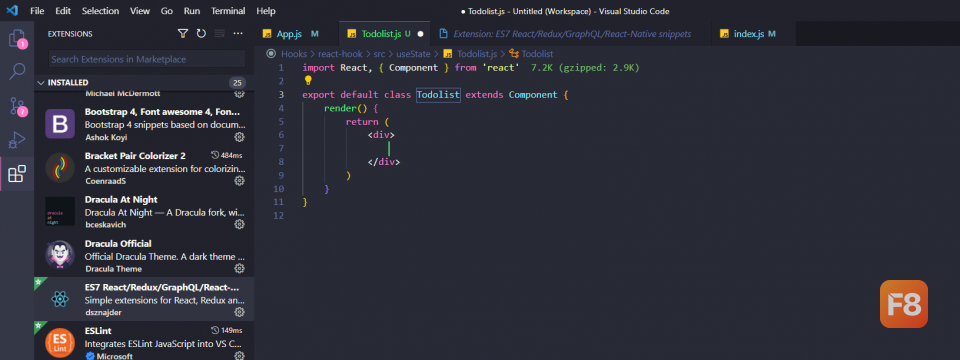Viewport: 960px width, 360px height.
Task: Click the Bracket Pair Colorizer 2 logo
Action: pos(60,168)
